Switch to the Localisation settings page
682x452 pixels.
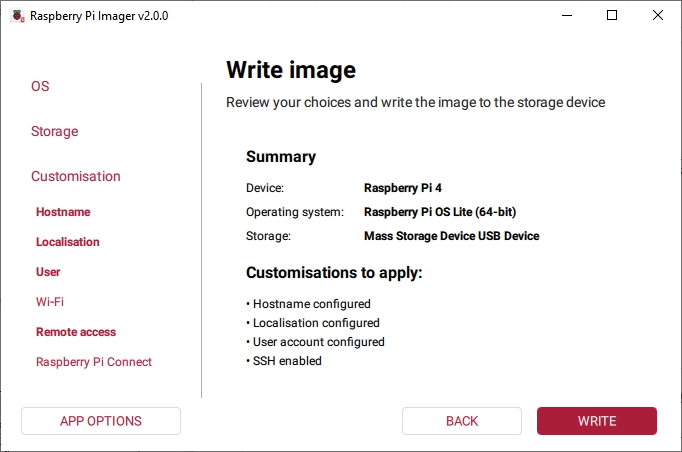click(x=68, y=242)
